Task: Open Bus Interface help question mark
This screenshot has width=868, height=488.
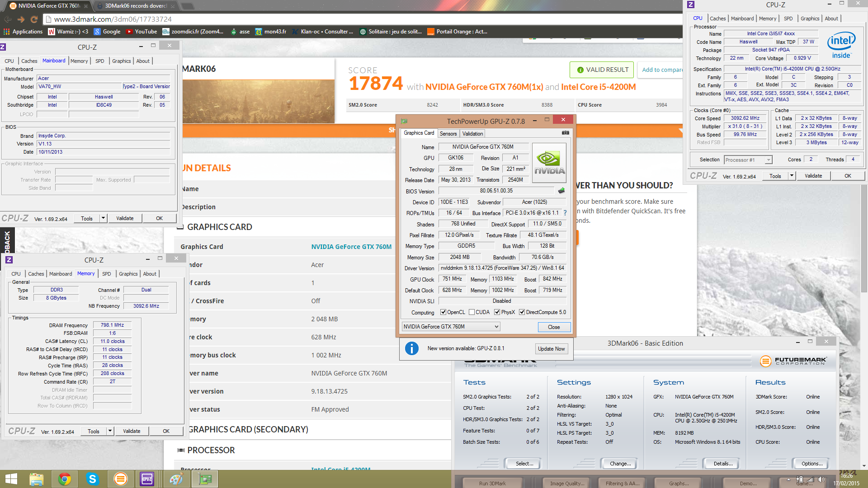Action: point(565,213)
